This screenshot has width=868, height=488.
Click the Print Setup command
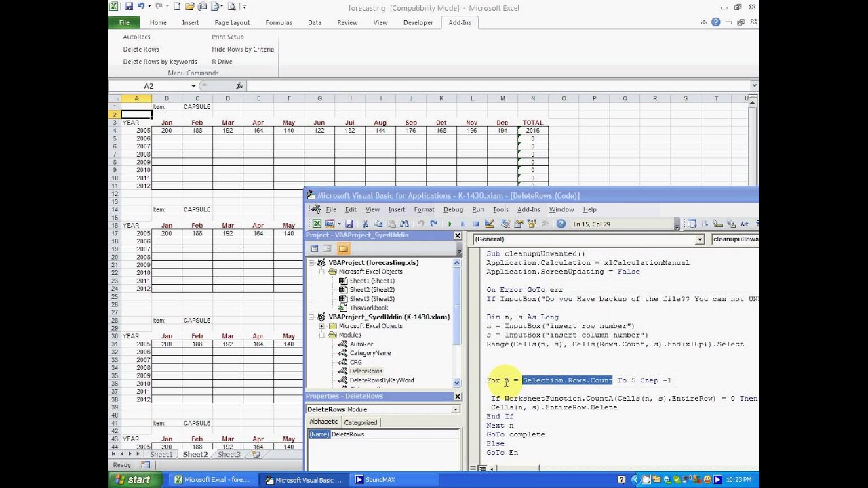(228, 37)
